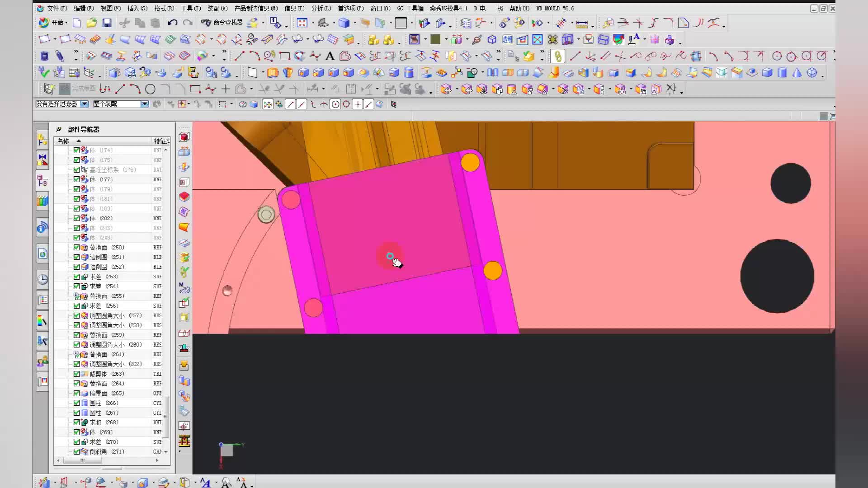Expand the 整个装配 scope dropdown
This screenshot has width=868, height=488.
[145, 104]
